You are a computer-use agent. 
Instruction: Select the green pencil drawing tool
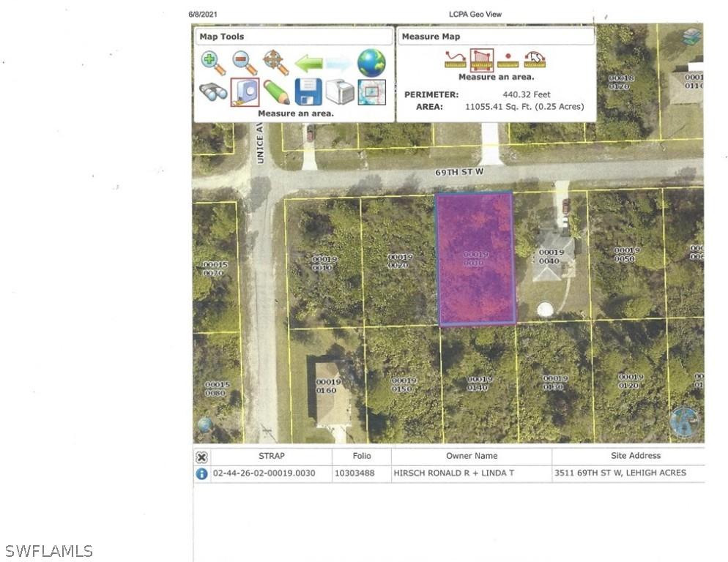click(x=277, y=91)
